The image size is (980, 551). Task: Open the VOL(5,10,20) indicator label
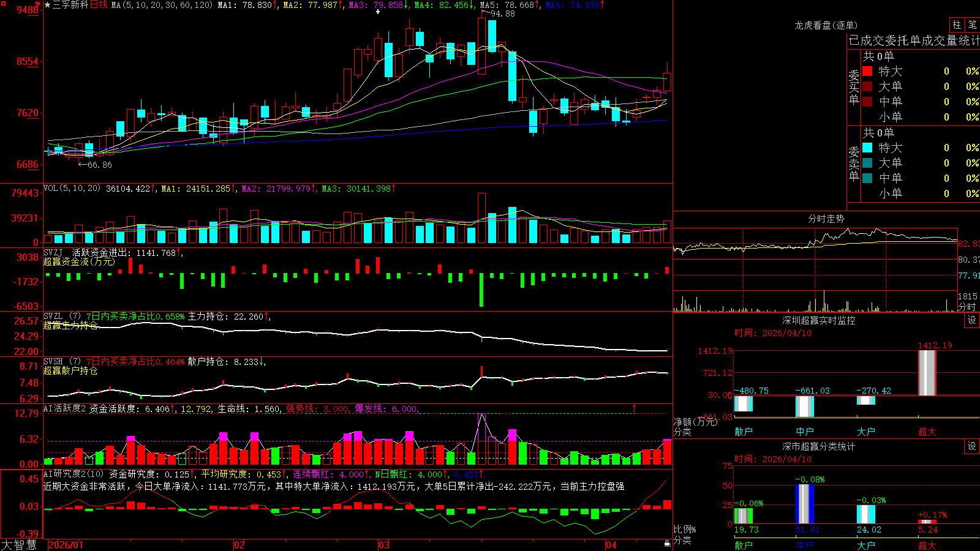[x=72, y=188]
